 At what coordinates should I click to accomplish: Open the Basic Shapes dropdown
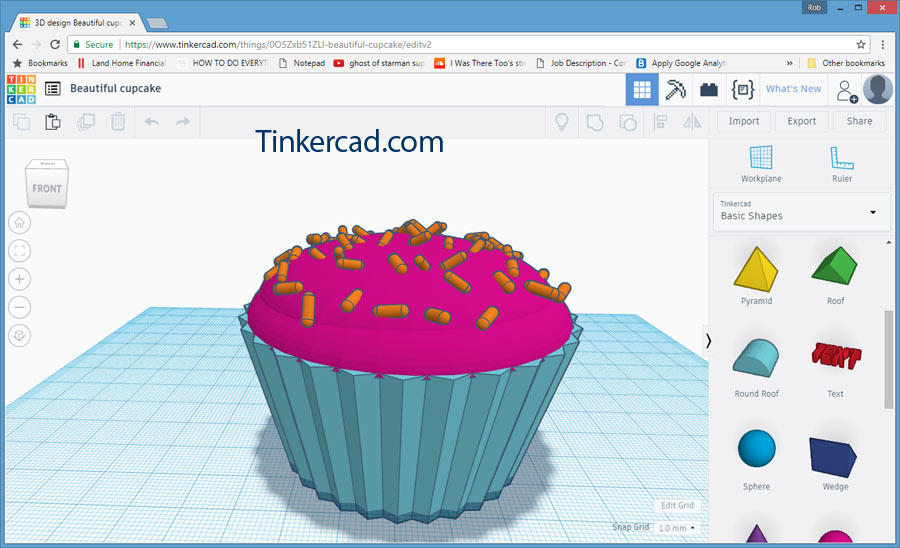point(801,211)
